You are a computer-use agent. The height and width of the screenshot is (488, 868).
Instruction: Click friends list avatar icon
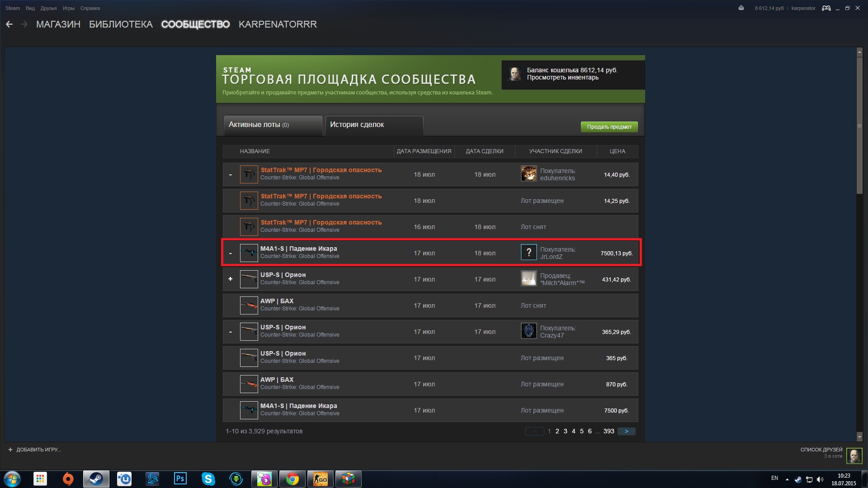coord(854,455)
